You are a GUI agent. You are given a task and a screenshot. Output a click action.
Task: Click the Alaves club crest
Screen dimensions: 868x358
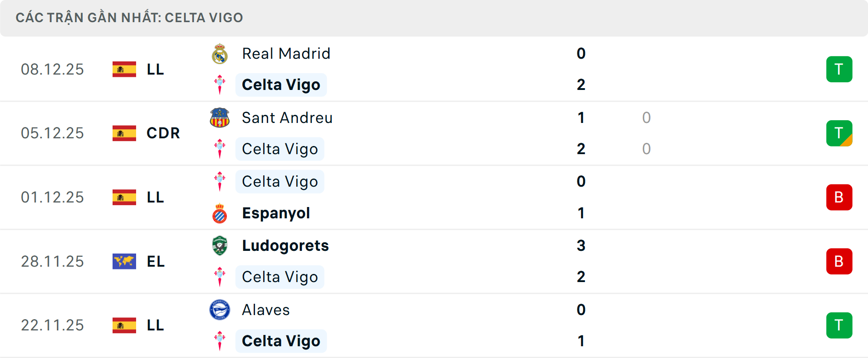click(220, 310)
